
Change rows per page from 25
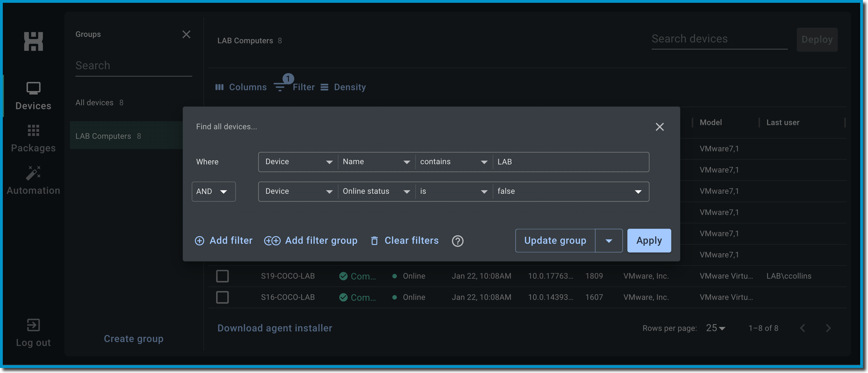point(716,328)
